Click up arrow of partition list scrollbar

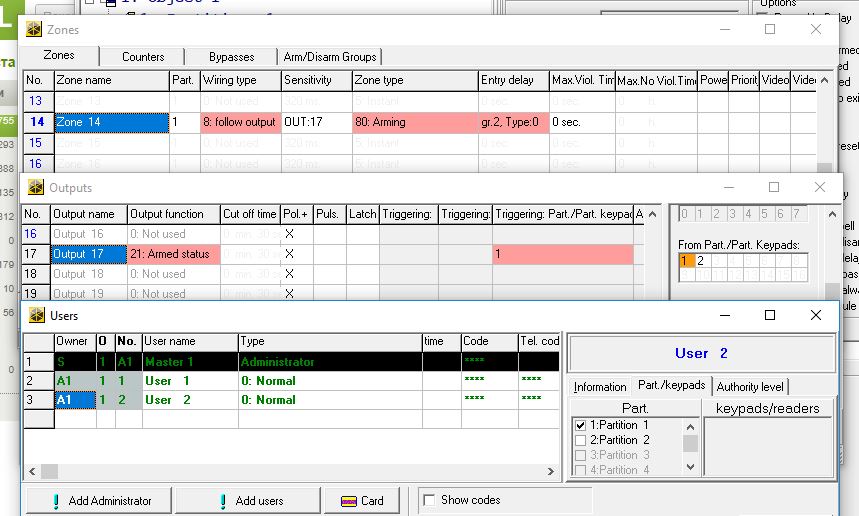coord(690,427)
